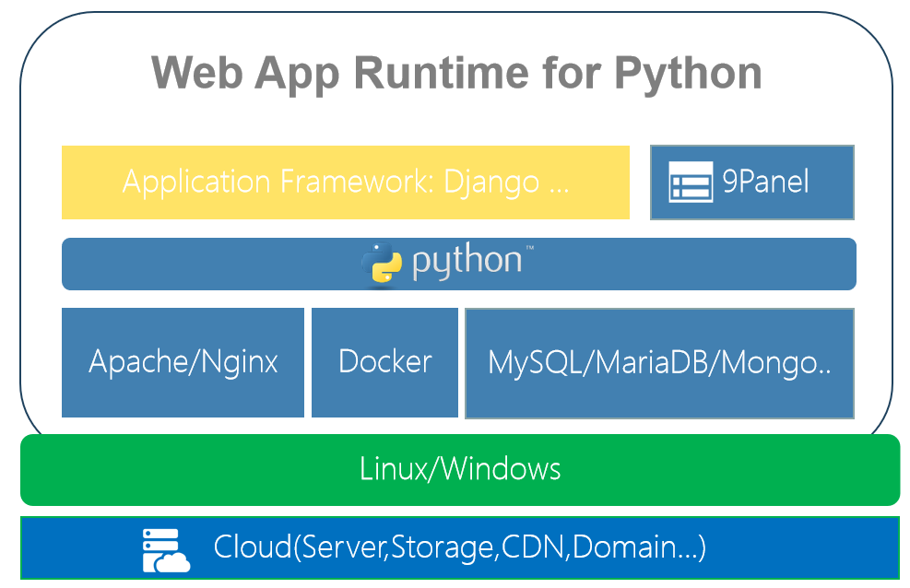Click the Linux/Windows green bar

(460, 470)
